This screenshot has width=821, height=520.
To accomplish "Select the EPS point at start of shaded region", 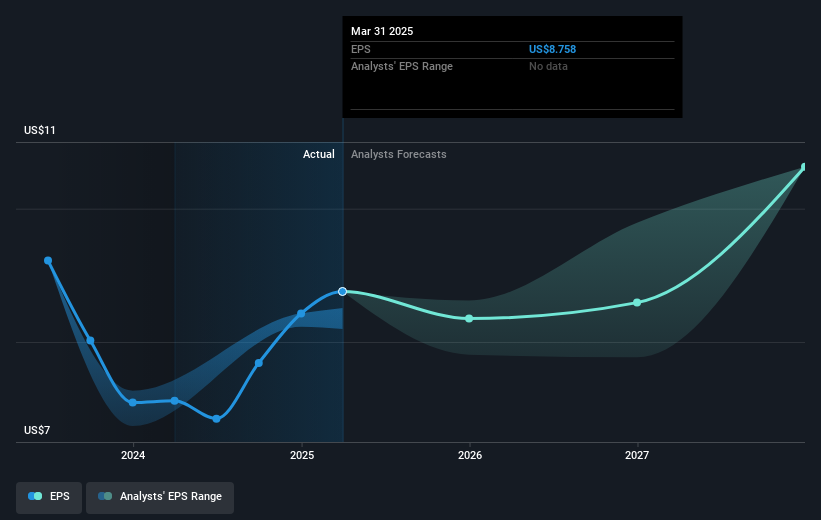I will click(x=175, y=401).
